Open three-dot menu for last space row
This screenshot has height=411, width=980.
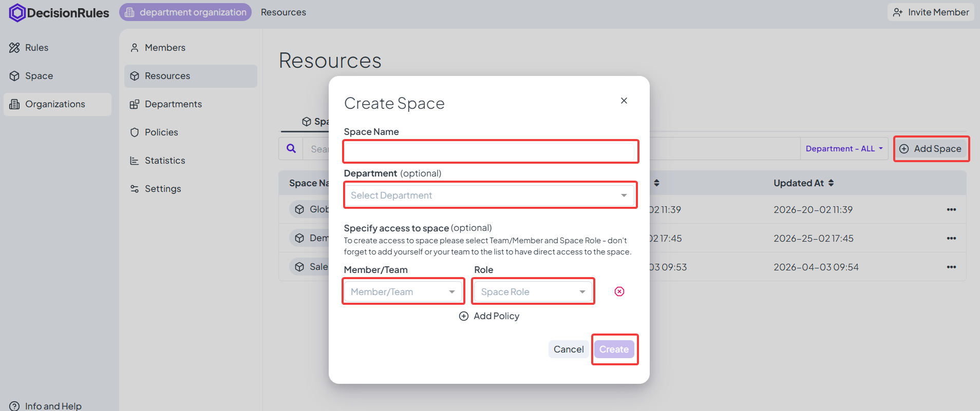[951, 267]
